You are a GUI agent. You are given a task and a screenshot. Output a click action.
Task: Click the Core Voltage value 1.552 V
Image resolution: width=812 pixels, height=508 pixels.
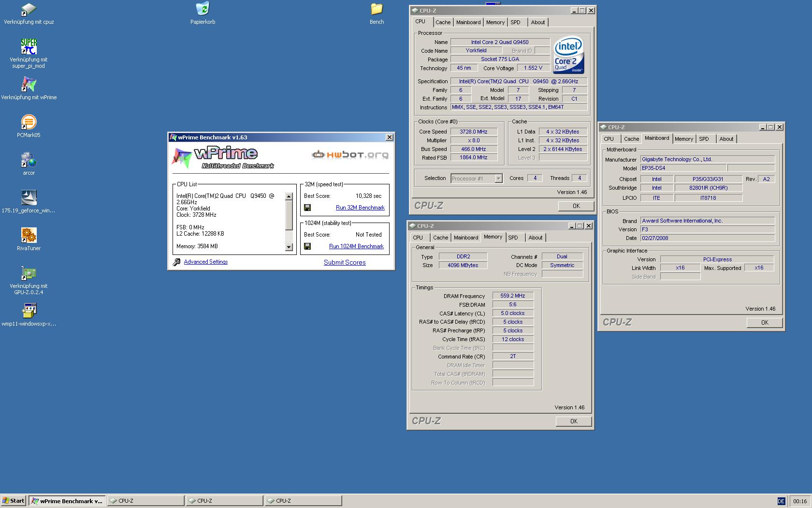[x=533, y=68]
